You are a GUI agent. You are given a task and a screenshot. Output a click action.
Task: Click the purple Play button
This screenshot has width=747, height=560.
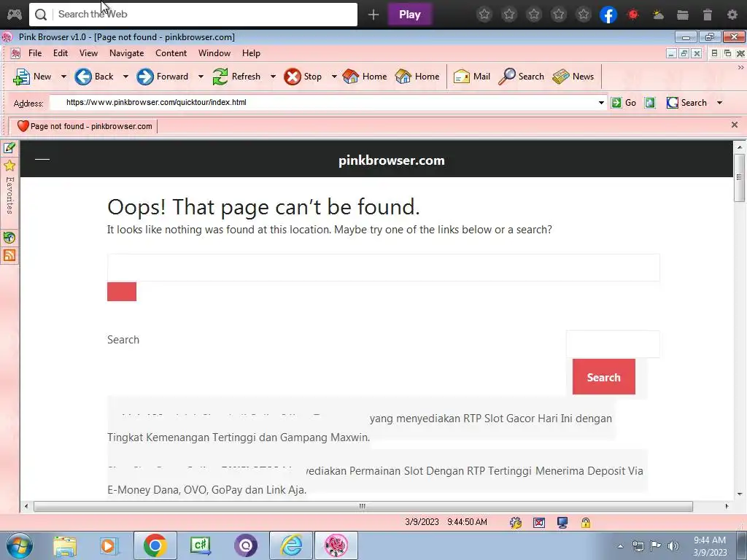pos(410,15)
